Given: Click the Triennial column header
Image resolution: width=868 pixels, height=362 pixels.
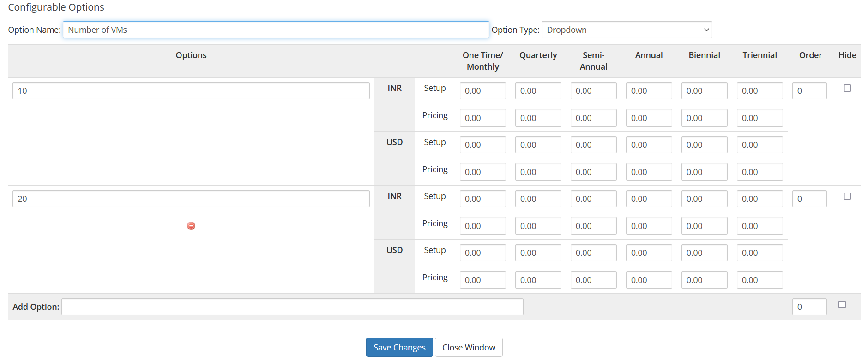Looking at the screenshot, I should [x=759, y=55].
